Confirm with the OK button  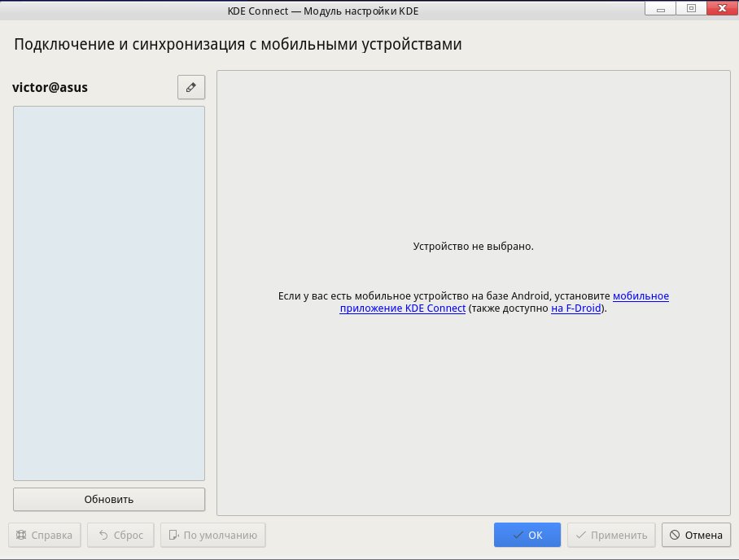click(x=527, y=535)
